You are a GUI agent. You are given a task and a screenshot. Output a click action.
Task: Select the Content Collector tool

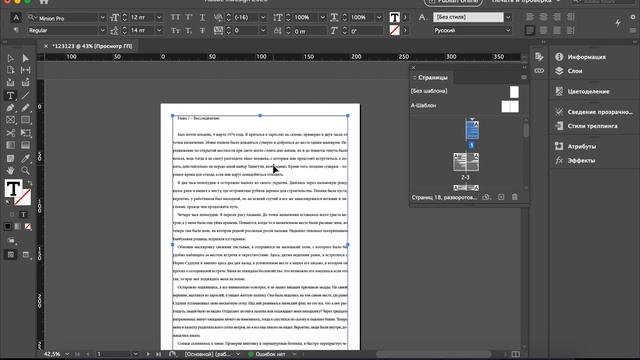pos(11,82)
